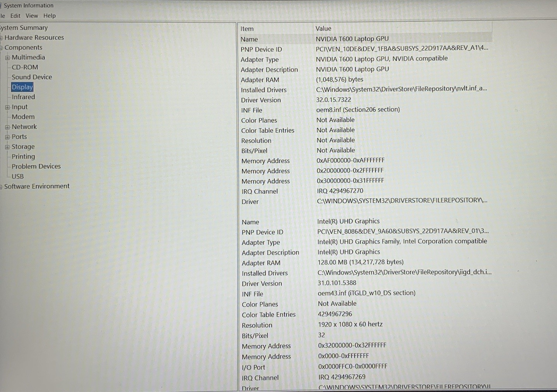Image resolution: width=557 pixels, height=392 pixels.
Task: Open the Help menu
Action: click(50, 16)
